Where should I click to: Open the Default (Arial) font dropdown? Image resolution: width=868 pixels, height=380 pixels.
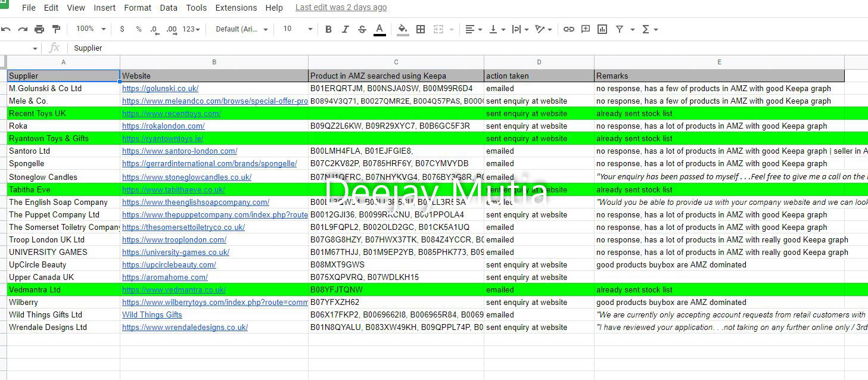tap(242, 29)
